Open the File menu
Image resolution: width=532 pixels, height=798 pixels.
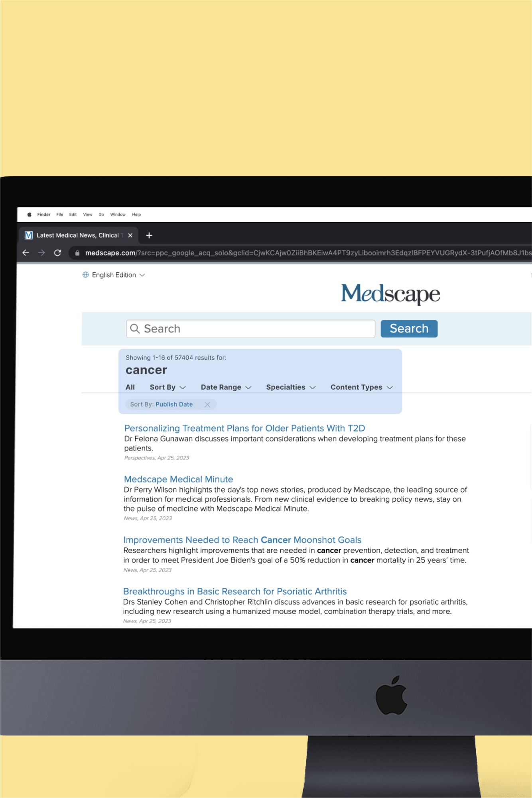[x=60, y=215]
